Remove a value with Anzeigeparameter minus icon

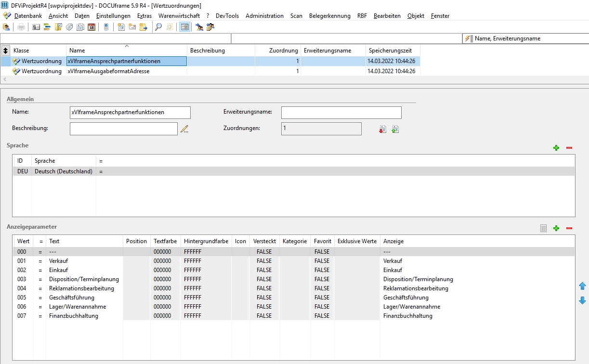pyautogui.click(x=569, y=228)
